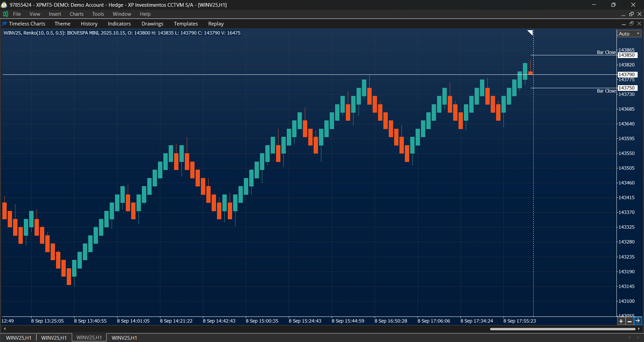644x342 pixels.
Task: Launch the Replay tool
Action: coord(216,23)
